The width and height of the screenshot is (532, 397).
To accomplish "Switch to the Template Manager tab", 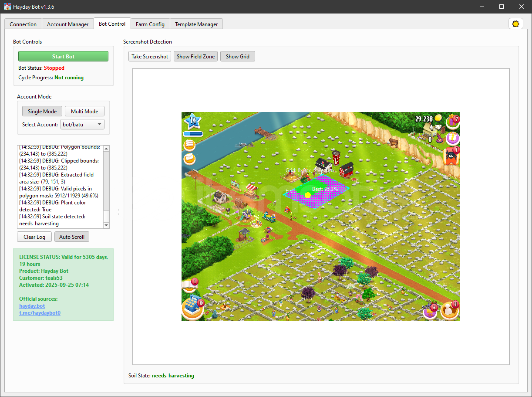I will (196, 24).
